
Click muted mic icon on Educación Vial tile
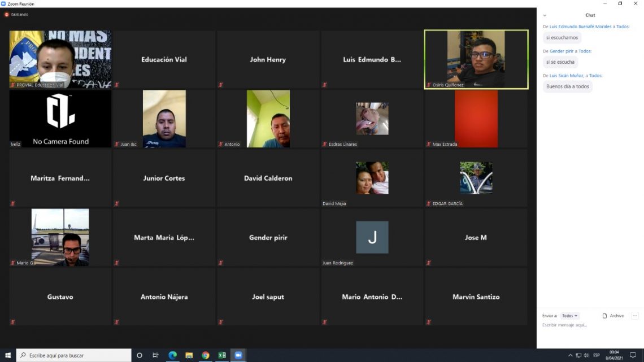click(117, 85)
